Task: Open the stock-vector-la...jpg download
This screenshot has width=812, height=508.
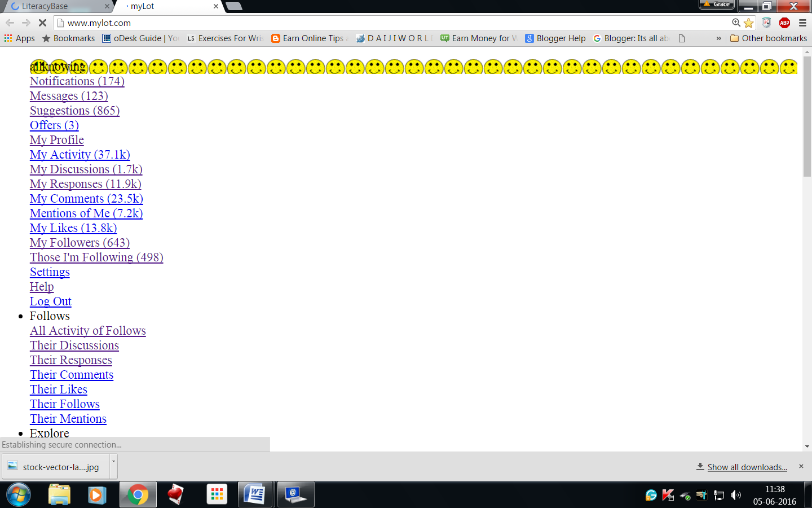Action: coord(55,467)
